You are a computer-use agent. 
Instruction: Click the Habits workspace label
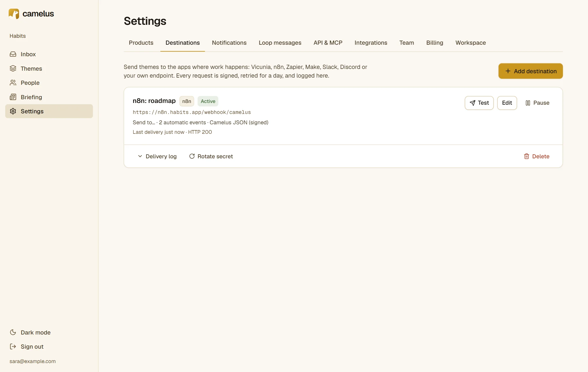point(18,36)
